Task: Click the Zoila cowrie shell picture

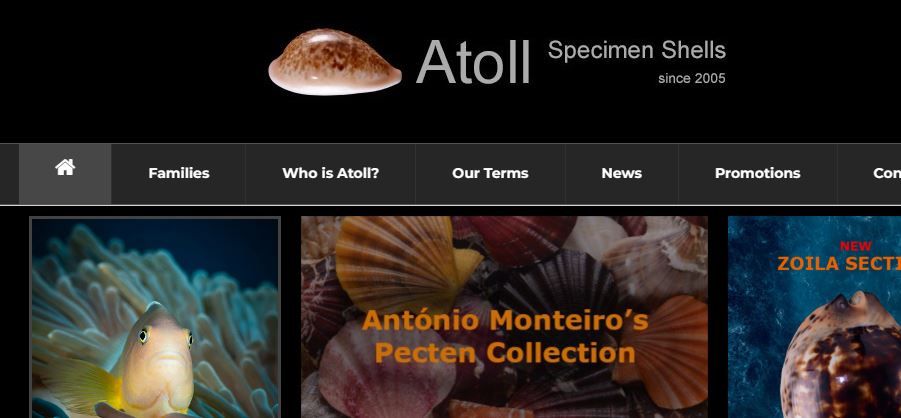Action: (841, 355)
